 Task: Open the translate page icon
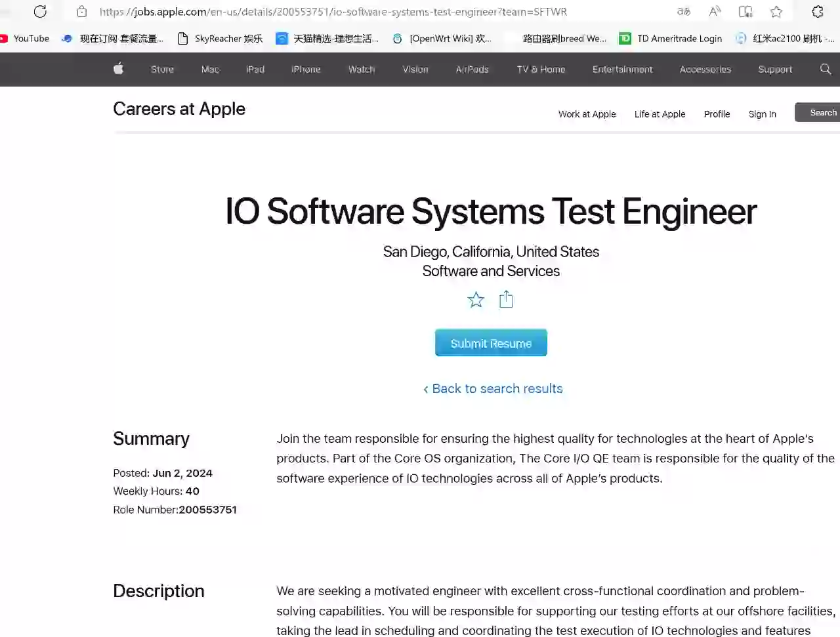(x=684, y=11)
